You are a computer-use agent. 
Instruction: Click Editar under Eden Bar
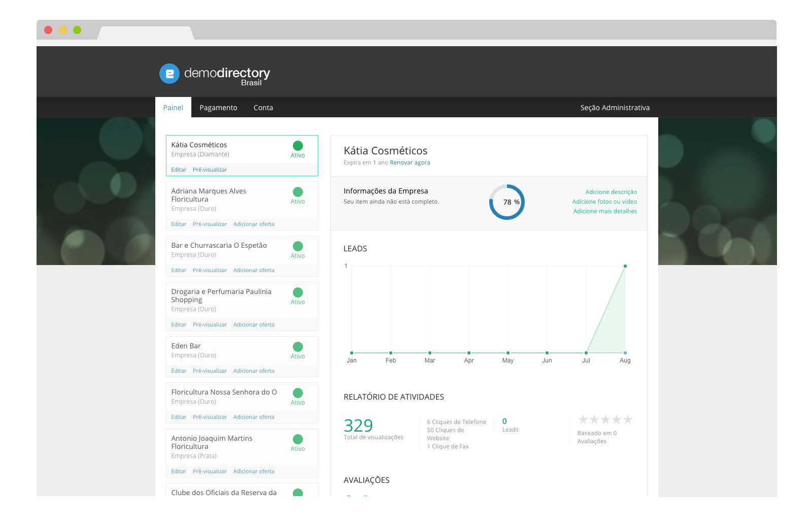(x=179, y=371)
